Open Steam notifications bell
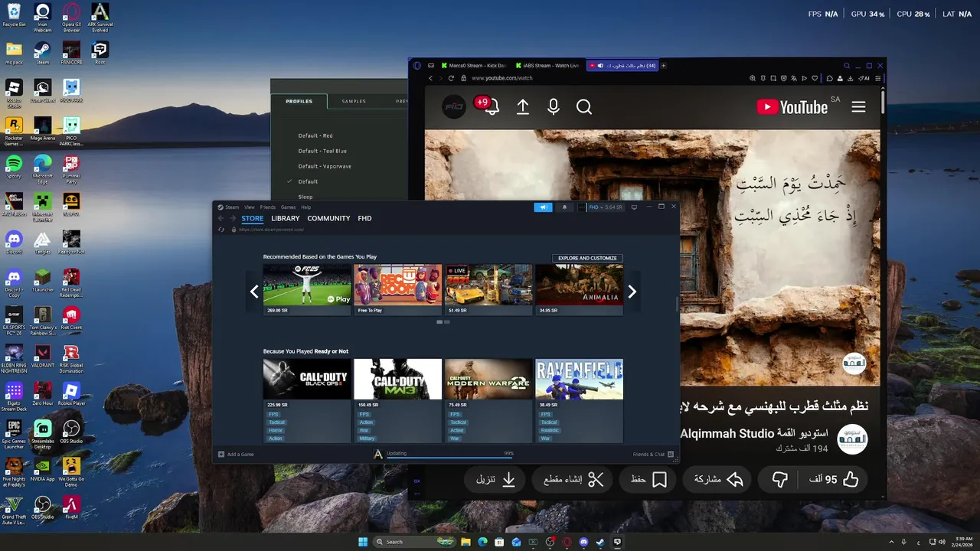This screenshot has width=980, height=551. 565,207
